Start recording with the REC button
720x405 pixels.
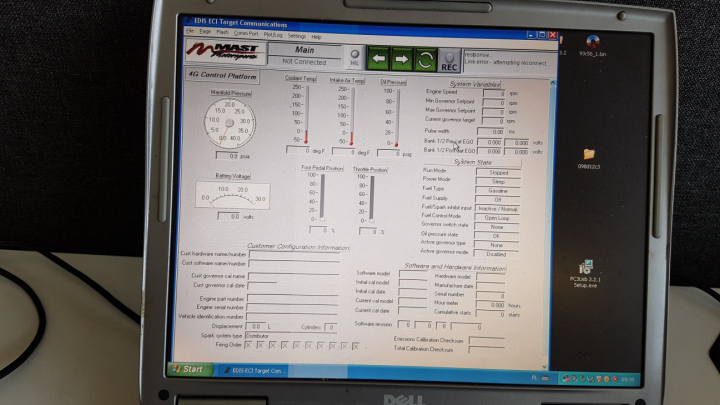[449, 61]
